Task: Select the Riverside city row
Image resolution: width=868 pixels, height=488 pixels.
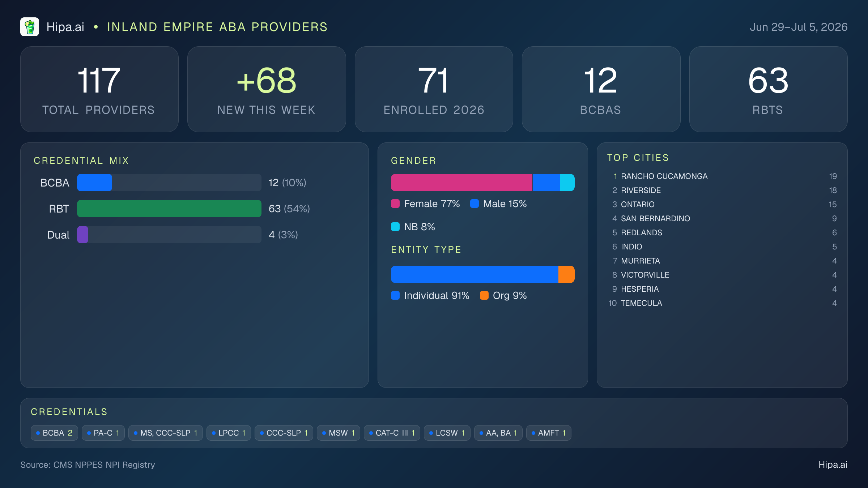Action: coord(722,190)
